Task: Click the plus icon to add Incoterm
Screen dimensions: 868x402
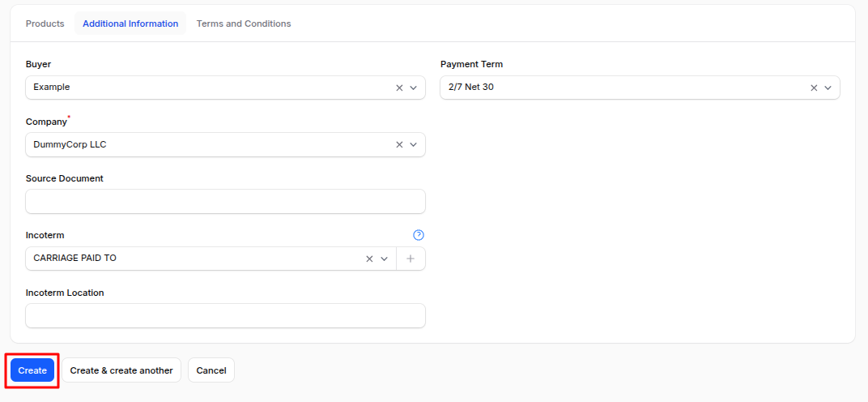Action: coord(411,259)
